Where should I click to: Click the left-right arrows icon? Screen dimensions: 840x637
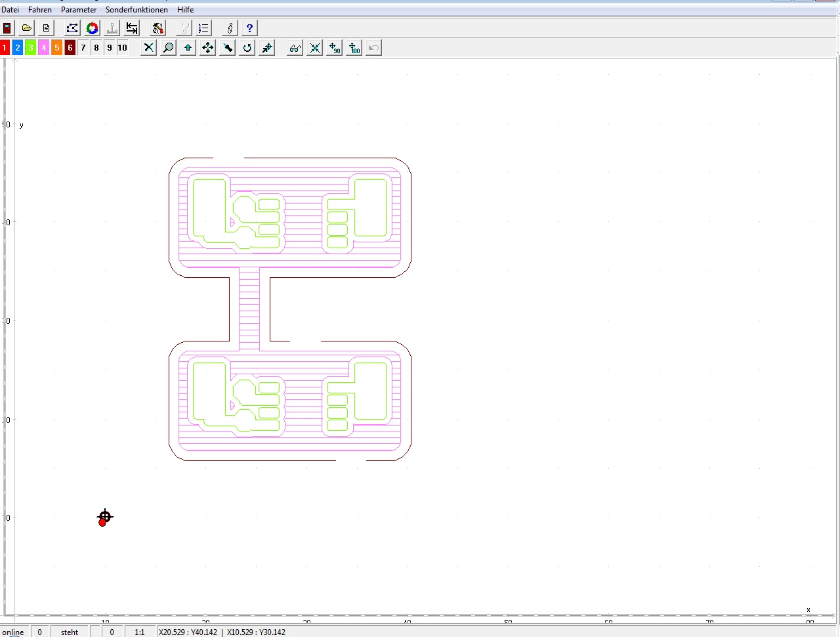[x=132, y=28]
